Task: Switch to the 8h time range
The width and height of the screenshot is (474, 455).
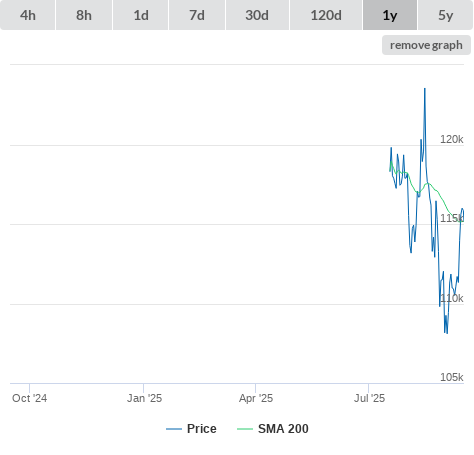Action: tap(84, 15)
